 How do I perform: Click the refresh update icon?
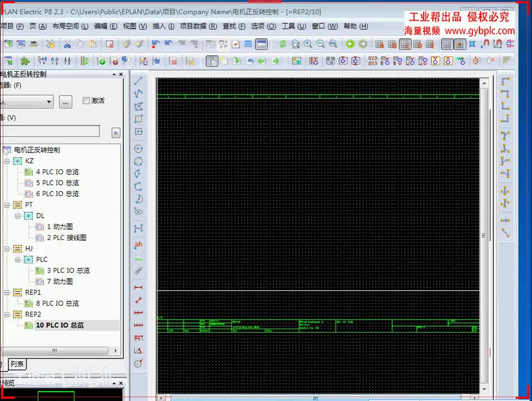pos(283,44)
